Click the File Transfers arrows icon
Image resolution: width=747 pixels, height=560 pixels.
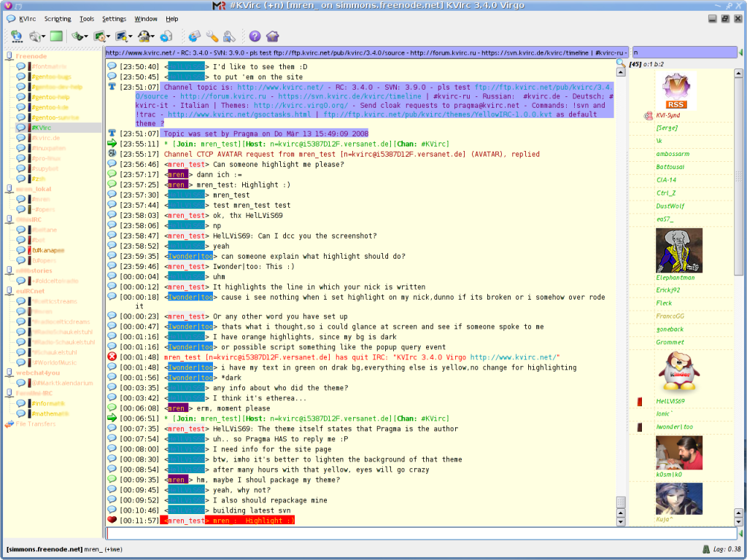pyautogui.click(x=9, y=424)
